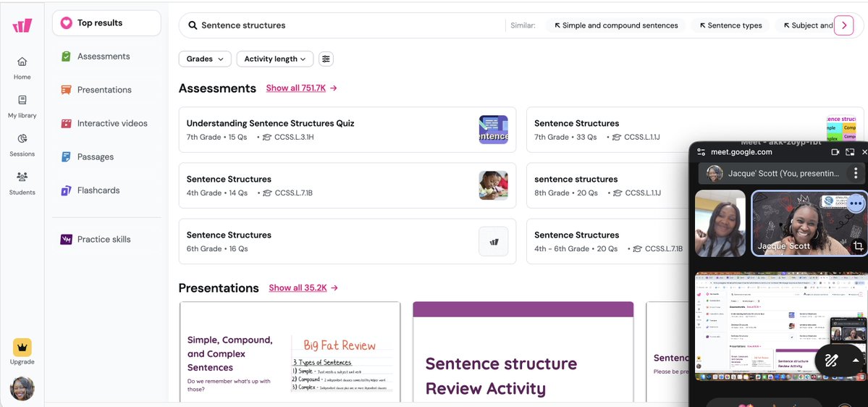Open Sessions in the sidebar

(22, 145)
